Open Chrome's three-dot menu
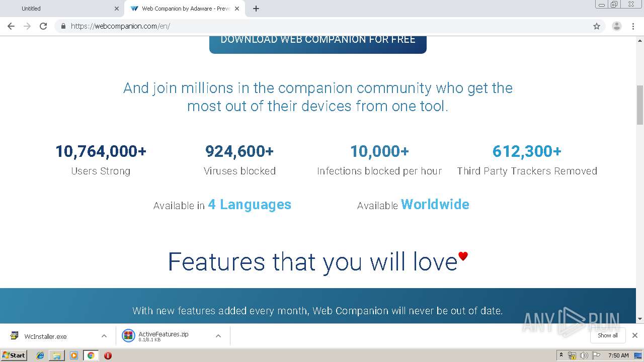 point(633,26)
